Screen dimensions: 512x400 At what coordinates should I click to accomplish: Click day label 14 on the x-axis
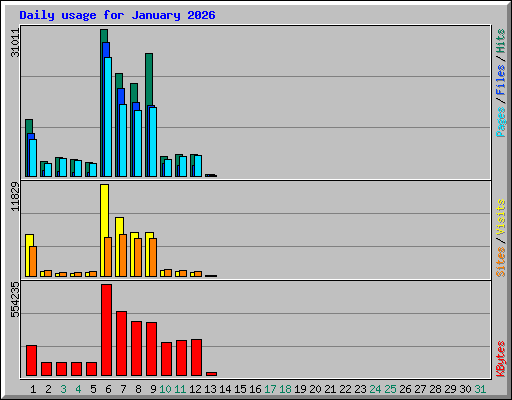tap(225, 389)
